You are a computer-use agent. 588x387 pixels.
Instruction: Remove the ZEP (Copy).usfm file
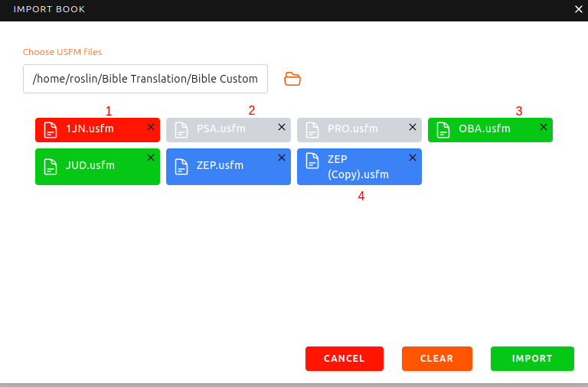(413, 157)
